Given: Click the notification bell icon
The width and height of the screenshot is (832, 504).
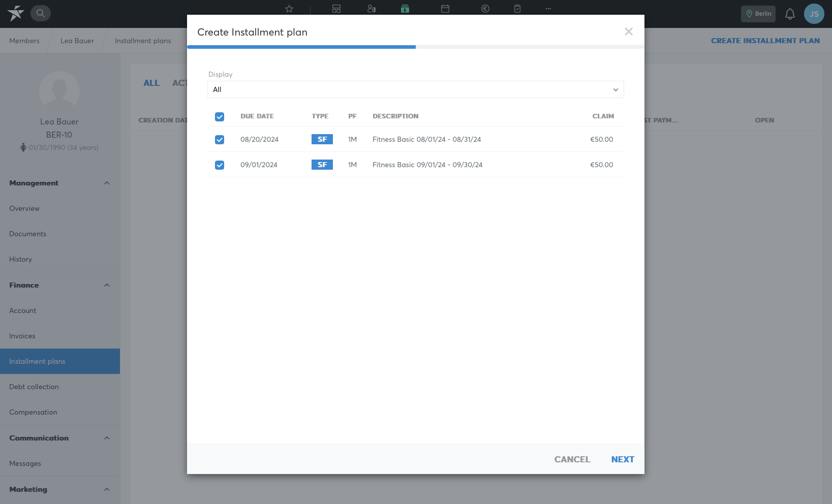Looking at the screenshot, I should 790,14.
